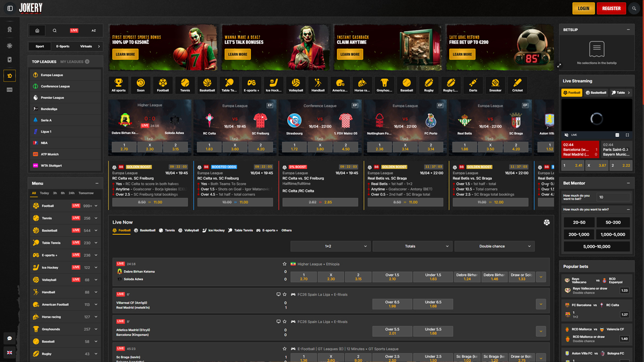Expand more markets for Debre Birhan Ketema match

click(x=540, y=277)
